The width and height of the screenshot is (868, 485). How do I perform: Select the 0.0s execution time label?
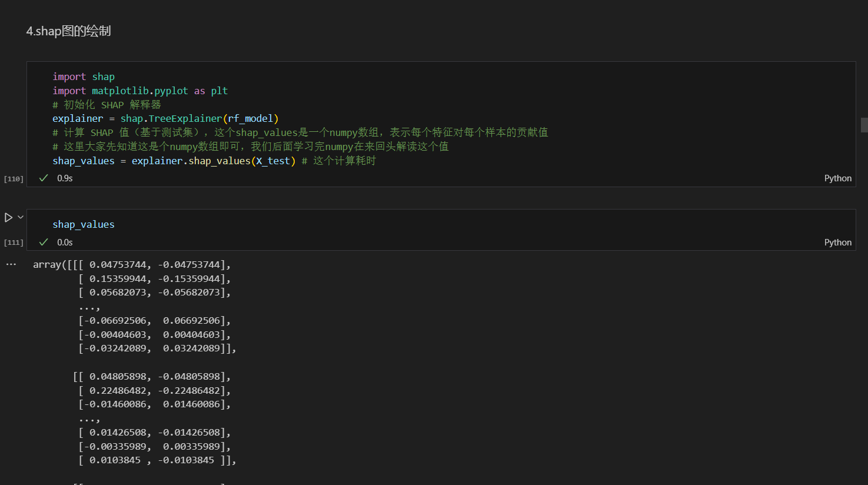[65, 242]
